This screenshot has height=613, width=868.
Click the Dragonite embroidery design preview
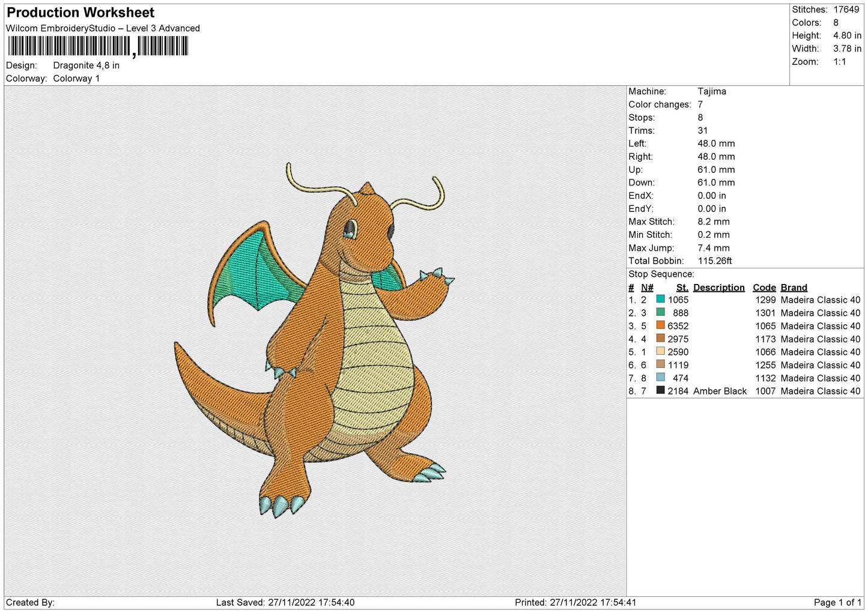tap(314, 340)
